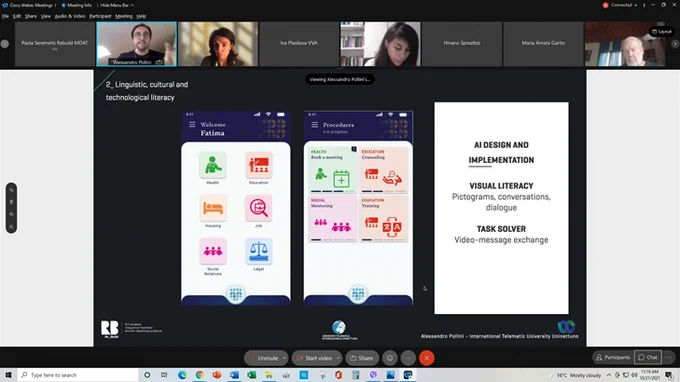Open the Windows Start menu
Viewport: 680px width, 382px height.
[8, 375]
